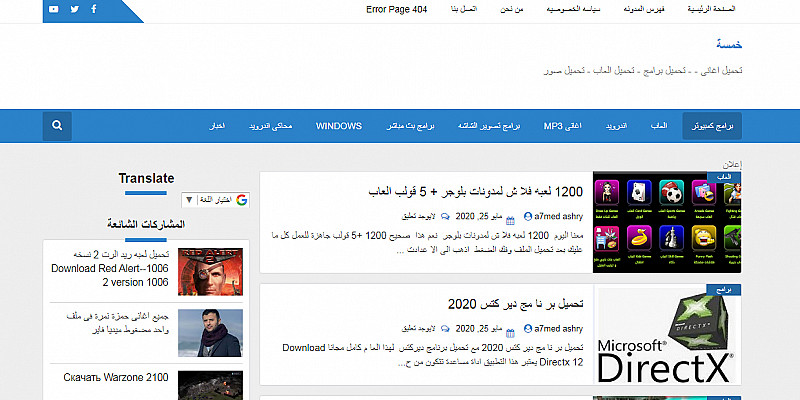Open the Red Alert 2 thumbnail in popular posts
The width and height of the screenshot is (800, 400).
click(210, 272)
